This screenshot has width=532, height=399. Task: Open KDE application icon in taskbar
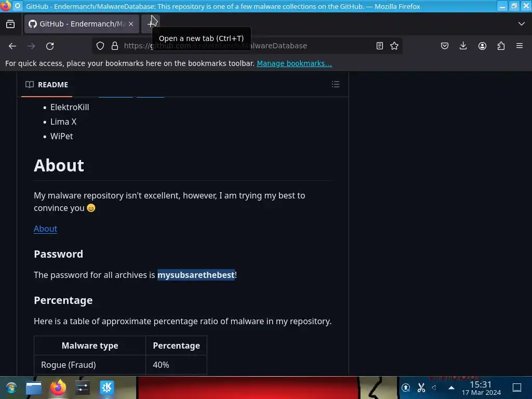click(107, 388)
